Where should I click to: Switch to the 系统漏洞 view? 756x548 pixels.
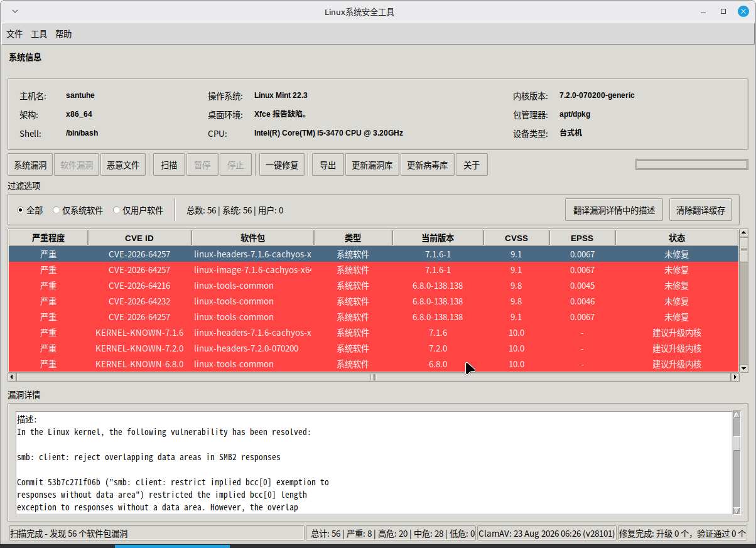tap(30, 165)
